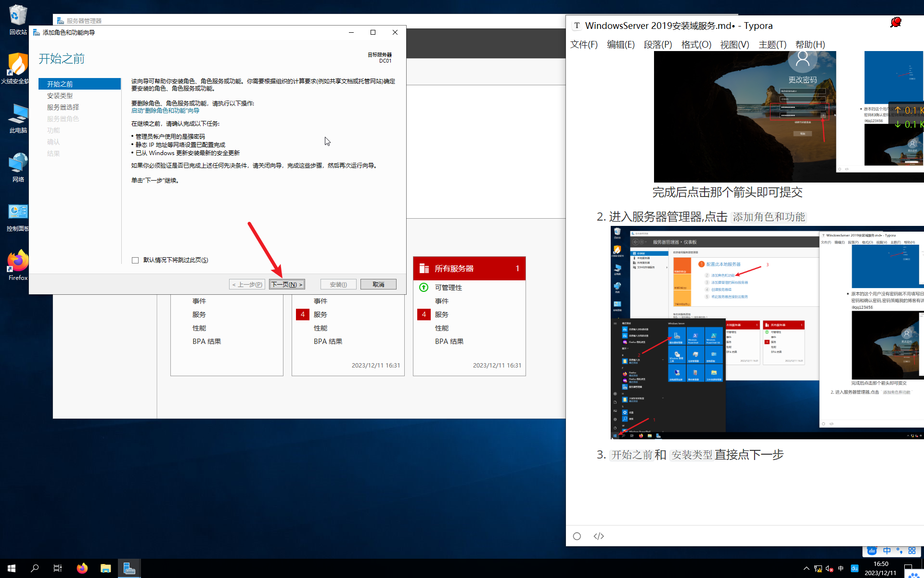Click 'Start Remove Roles and Features' wizard link

pyautogui.click(x=165, y=111)
